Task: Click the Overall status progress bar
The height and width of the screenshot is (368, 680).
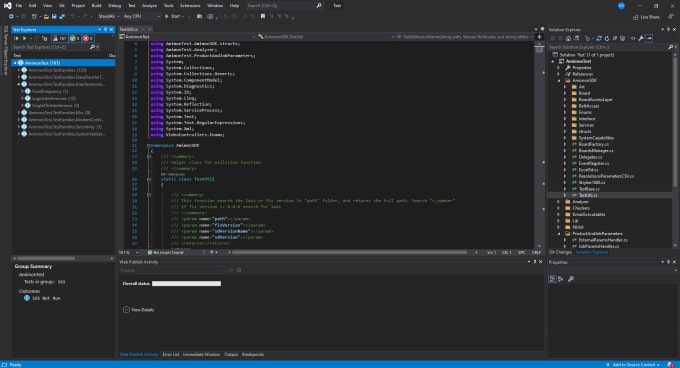Action: pyautogui.click(x=186, y=284)
